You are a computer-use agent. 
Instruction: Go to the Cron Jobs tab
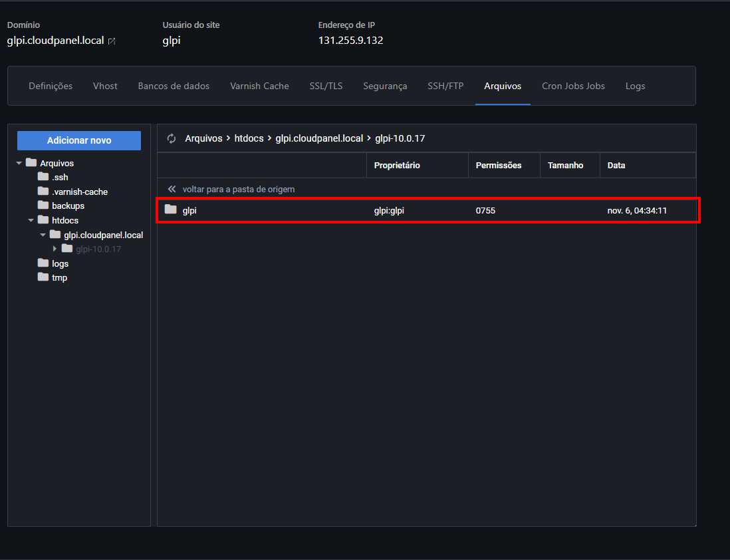(573, 86)
